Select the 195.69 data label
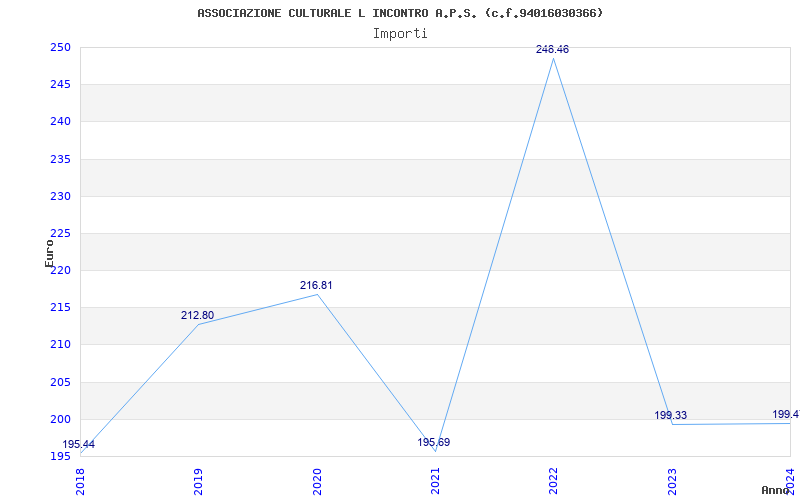Screen dimensions: 800x500 tap(434, 442)
